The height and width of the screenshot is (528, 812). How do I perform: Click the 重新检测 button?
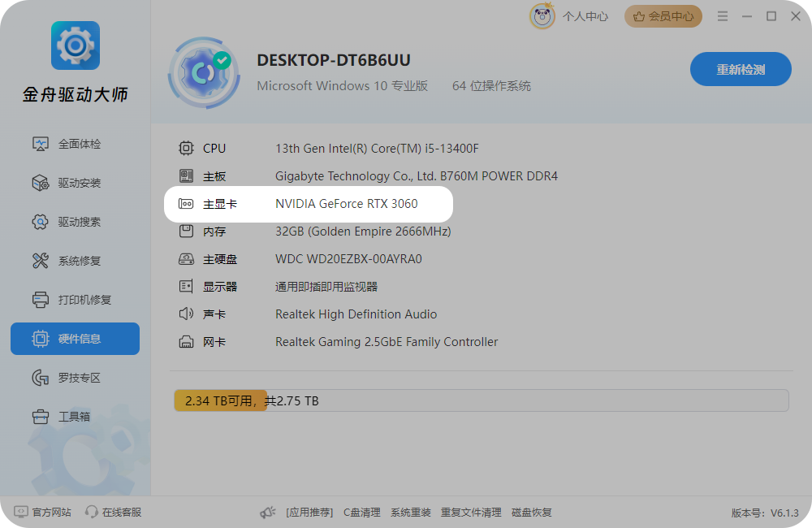click(741, 69)
